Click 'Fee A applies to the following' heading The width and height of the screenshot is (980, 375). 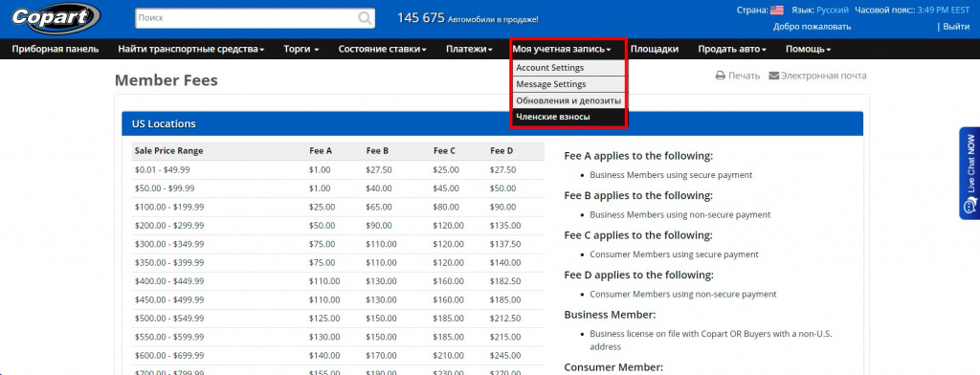(x=638, y=156)
